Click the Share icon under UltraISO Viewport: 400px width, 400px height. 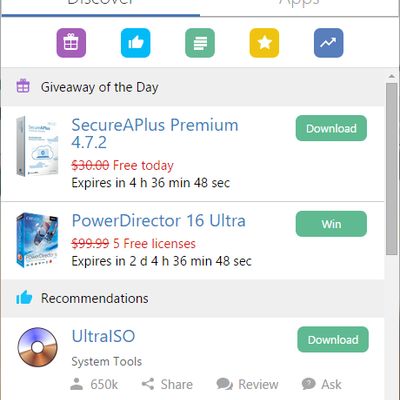click(x=148, y=384)
